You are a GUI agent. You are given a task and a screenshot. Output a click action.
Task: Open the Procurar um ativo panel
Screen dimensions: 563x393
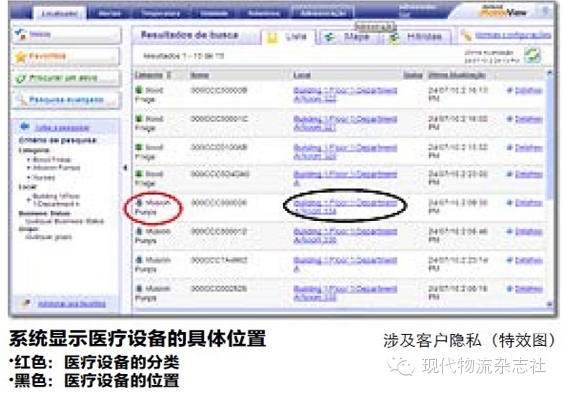tap(66, 78)
